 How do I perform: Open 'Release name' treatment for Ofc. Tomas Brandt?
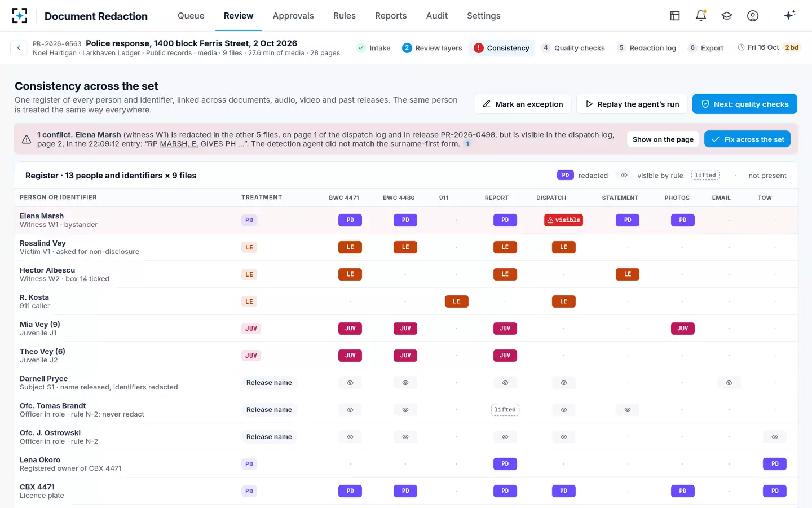[x=269, y=410]
